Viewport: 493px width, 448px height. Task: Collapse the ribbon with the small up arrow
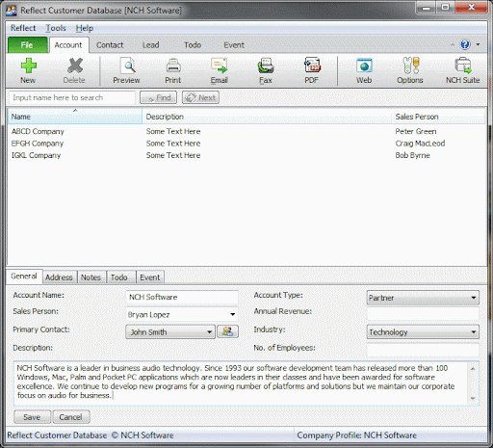click(453, 44)
